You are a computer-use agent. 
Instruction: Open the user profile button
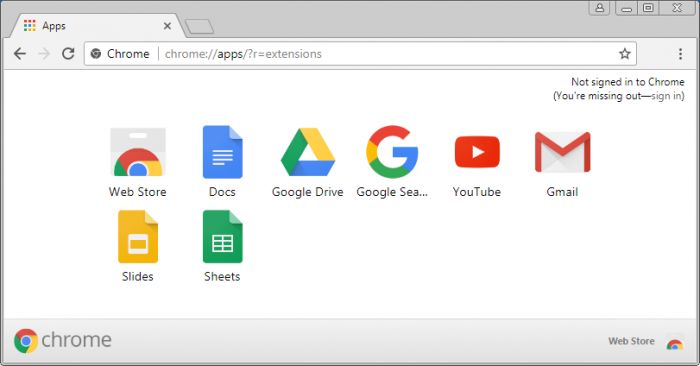pyautogui.click(x=600, y=8)
